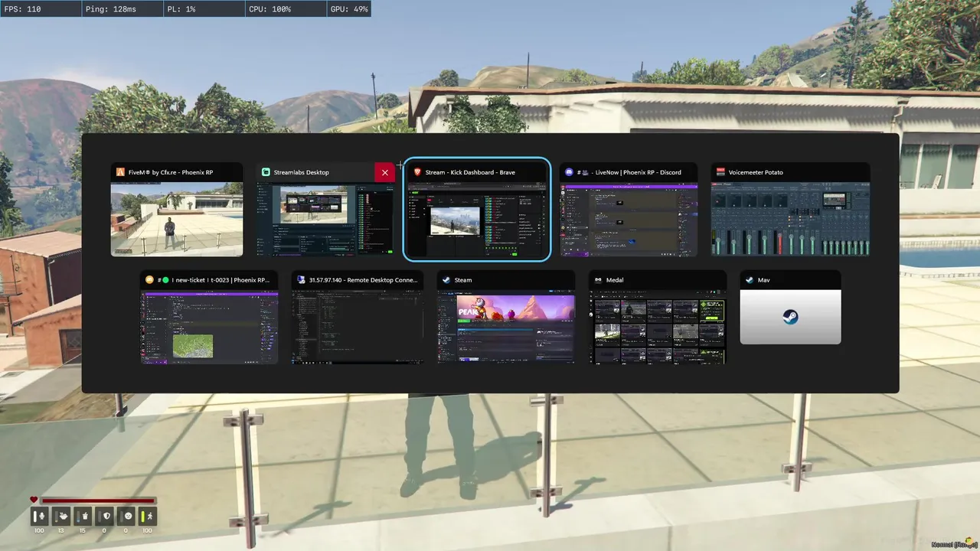Switch to the Steam store thumbnail
Screen dimensions: 980x551
pos(506,327)
